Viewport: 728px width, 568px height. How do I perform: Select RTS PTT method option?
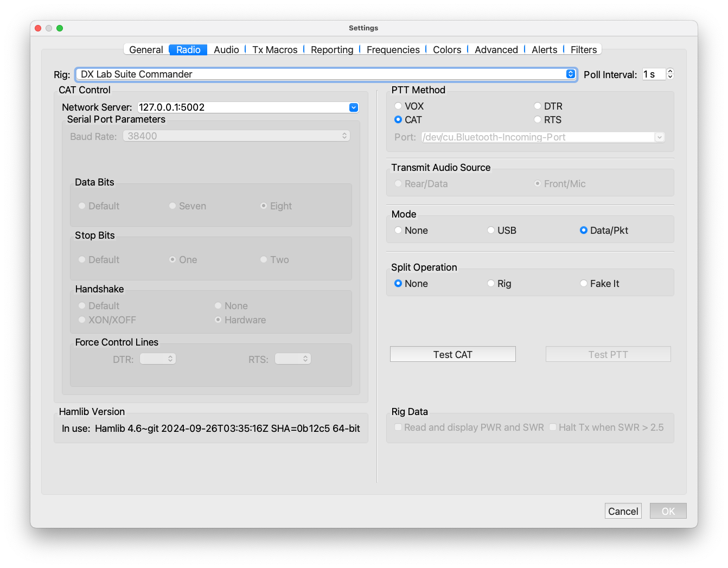(538, 120)
